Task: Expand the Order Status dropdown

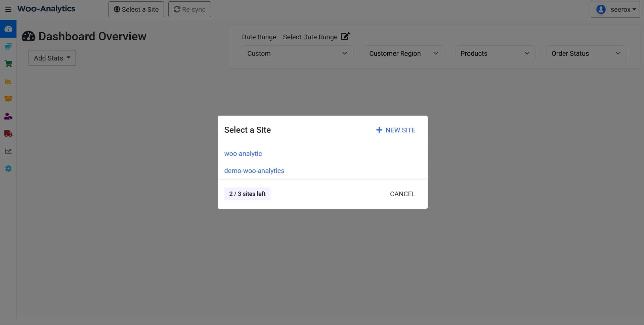Action: pos(586,53)
